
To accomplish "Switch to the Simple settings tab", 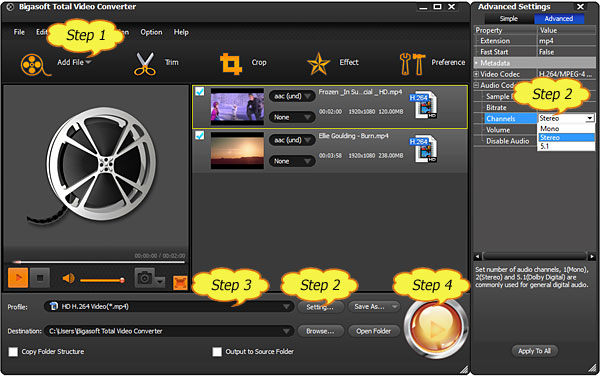I will tap(509, 19).
